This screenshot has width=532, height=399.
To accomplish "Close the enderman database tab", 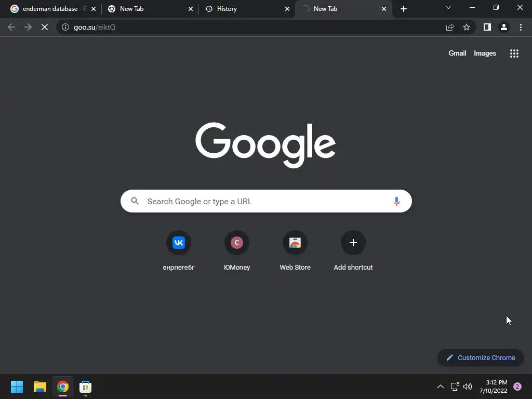I will click(x=94, y=9).
